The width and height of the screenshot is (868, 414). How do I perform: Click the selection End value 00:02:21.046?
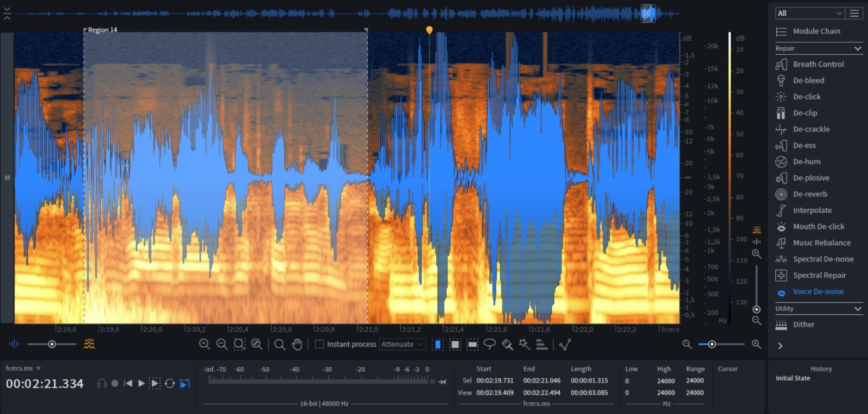[541, 380]
